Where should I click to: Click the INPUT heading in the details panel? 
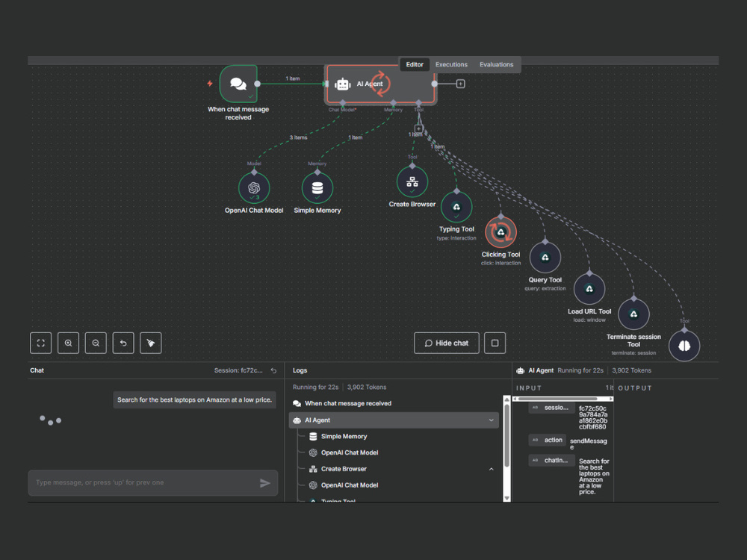coord(529,388)
